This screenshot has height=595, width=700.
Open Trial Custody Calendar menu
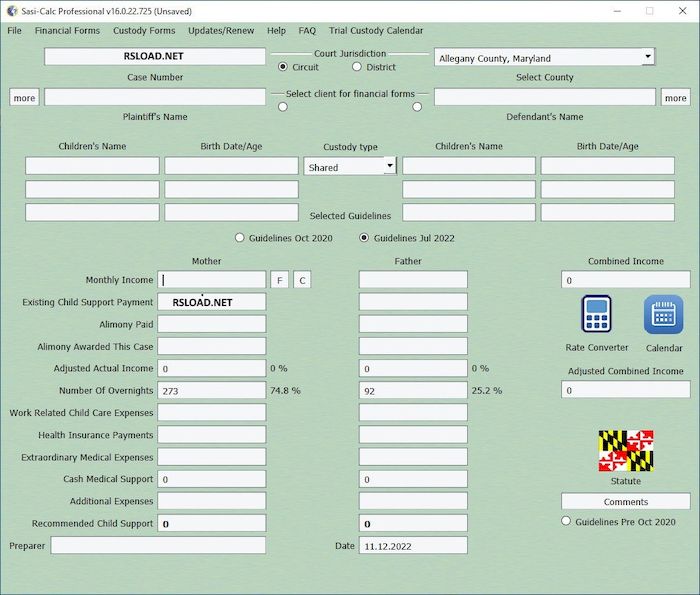coord(376,30)
